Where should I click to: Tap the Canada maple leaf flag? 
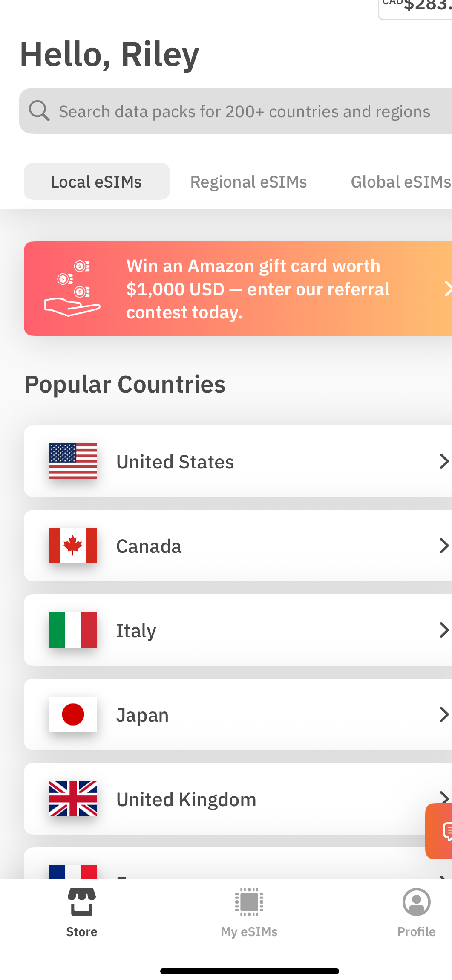pos(73,545)
